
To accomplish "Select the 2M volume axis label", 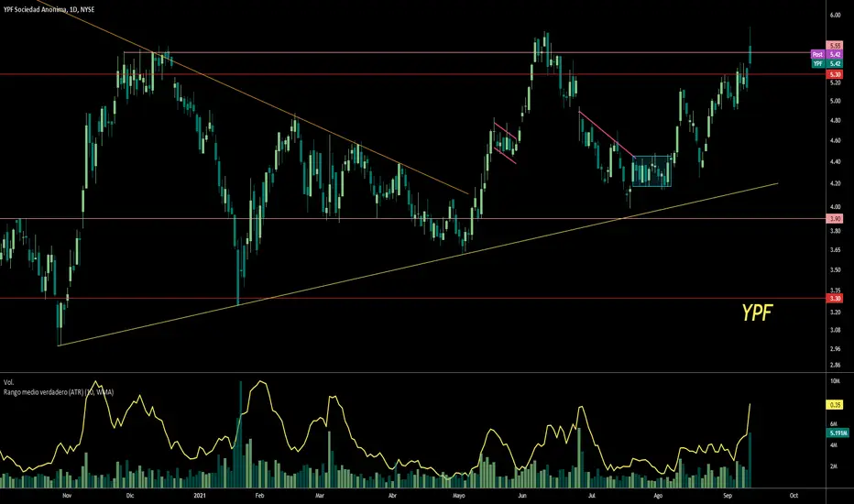I will point(835,466).
